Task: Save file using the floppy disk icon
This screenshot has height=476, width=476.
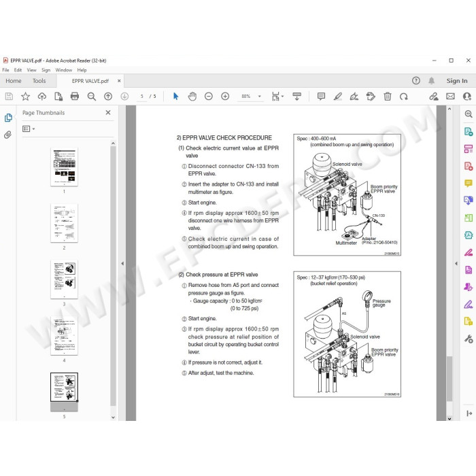Action: pos(9,97)
